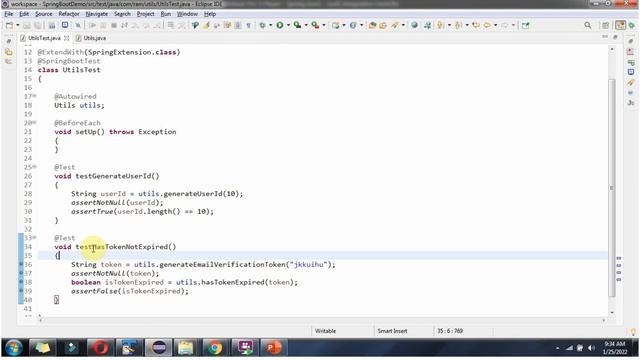
Task: Collapse testGenerateUserId method at line 25
Action: point(35,167)
